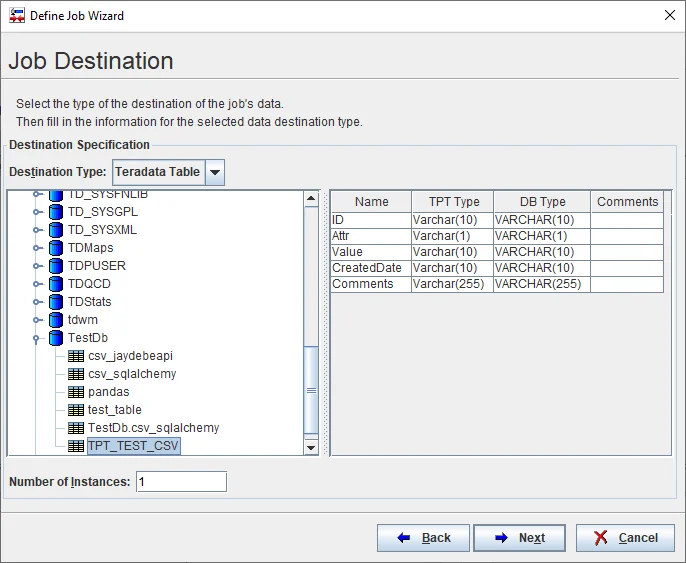
Task: Click the TDStats database cylinder icon
Action: click(x=56, y=302)
